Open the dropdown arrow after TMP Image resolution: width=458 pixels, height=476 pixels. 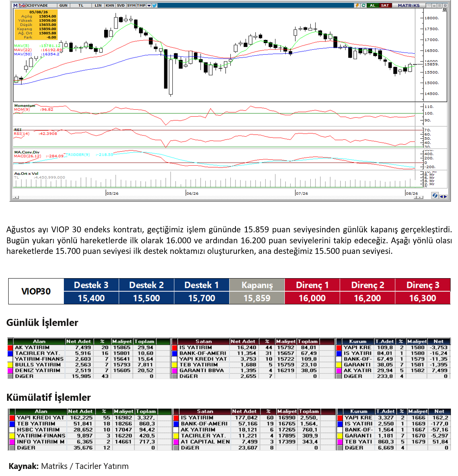coord(149,5)
